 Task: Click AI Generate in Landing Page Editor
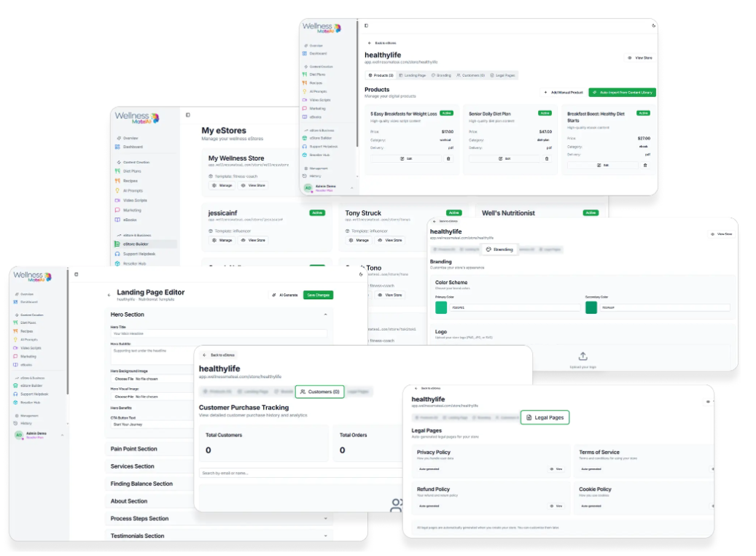tap(285, 295)
